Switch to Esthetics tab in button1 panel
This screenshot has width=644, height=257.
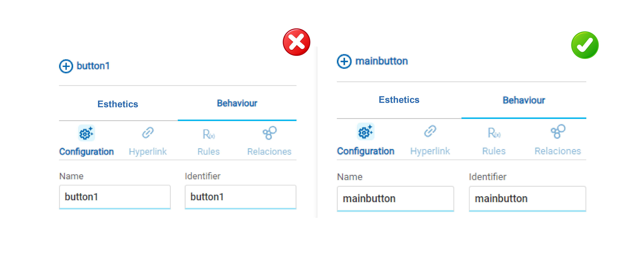point(118,104)
